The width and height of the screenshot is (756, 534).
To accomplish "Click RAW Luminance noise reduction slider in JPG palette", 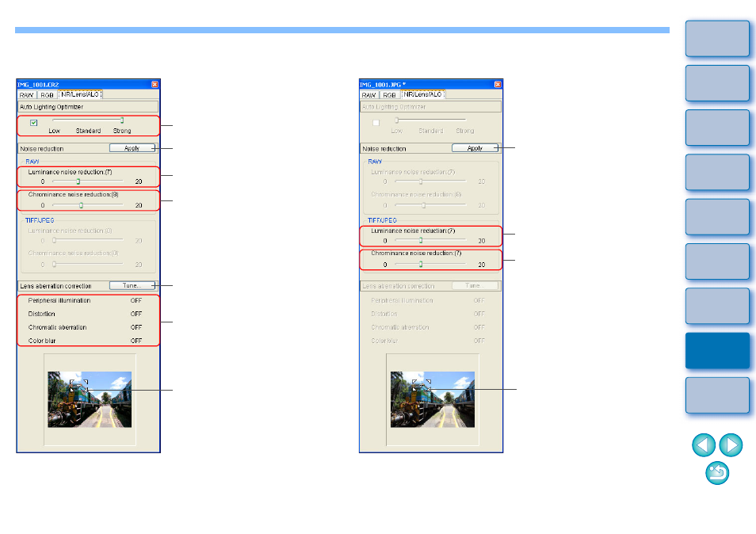I will click(x=430, y=181).
